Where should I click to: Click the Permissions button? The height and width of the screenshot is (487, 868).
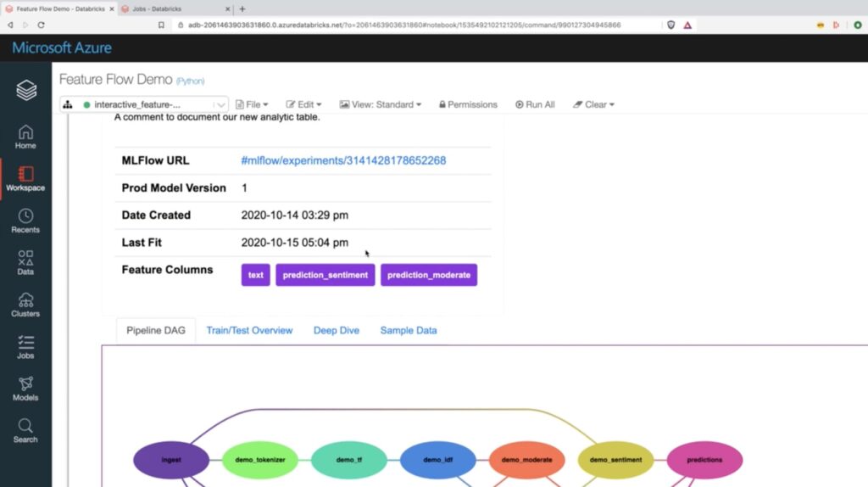pos(468,104)
